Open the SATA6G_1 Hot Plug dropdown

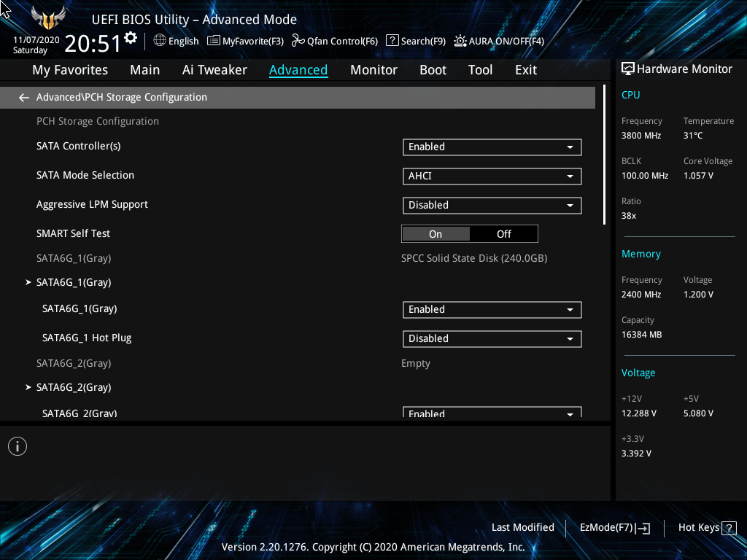[492, 338]
